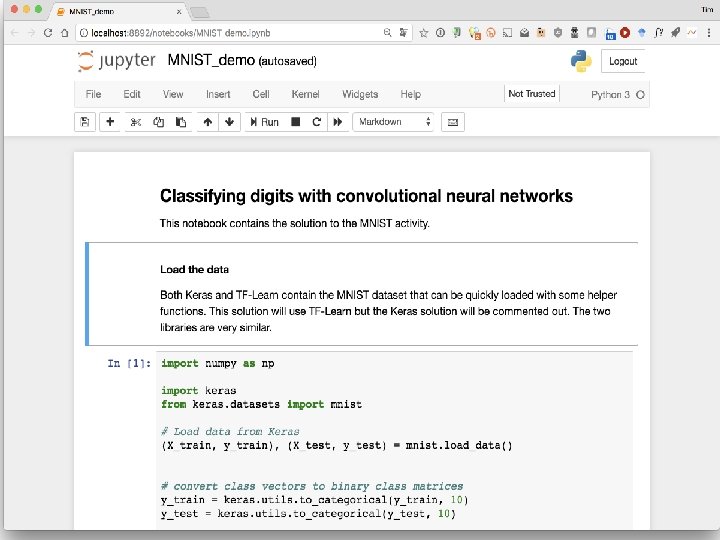Screen dimensions: 720x540
Task: Click the y_train to_categorical code line
Action: [x=315, y=500]
